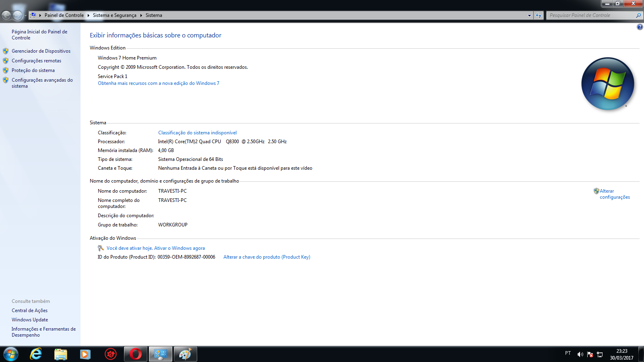Screen dimensions: 644x362
Task: Expand the Sistema e Segurança breadcrumb arrow
Action: (x=141, y=15)
